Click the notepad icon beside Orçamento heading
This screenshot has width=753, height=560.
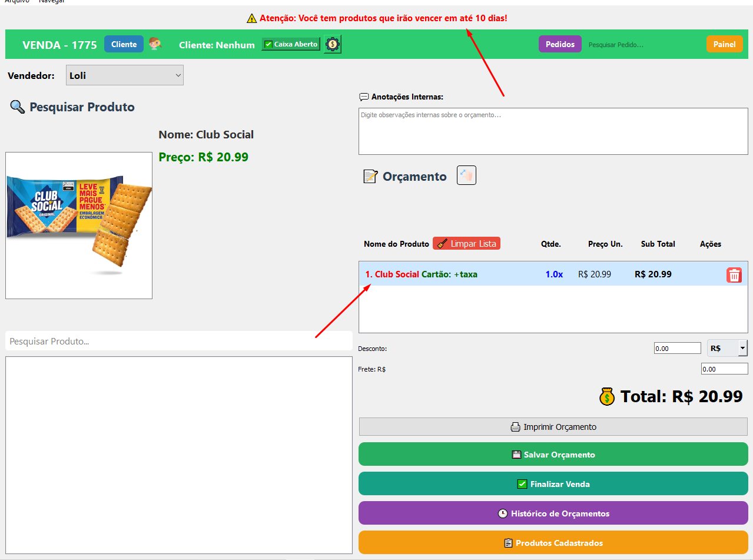(370, 176)
